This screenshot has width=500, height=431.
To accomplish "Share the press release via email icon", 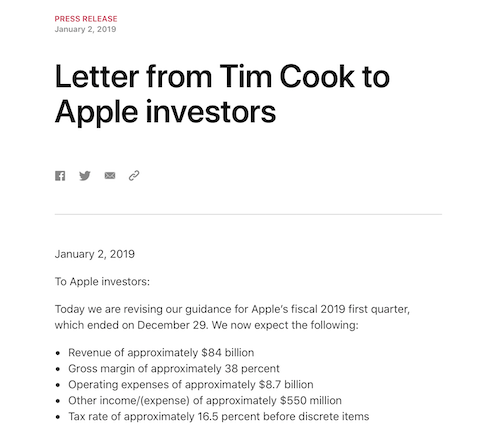I will [x=110, y=176].
